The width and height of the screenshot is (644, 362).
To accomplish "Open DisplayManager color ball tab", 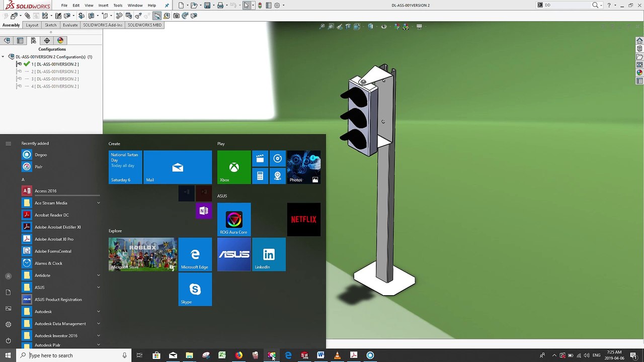I will pyautogui.click(x=60, y=40).
